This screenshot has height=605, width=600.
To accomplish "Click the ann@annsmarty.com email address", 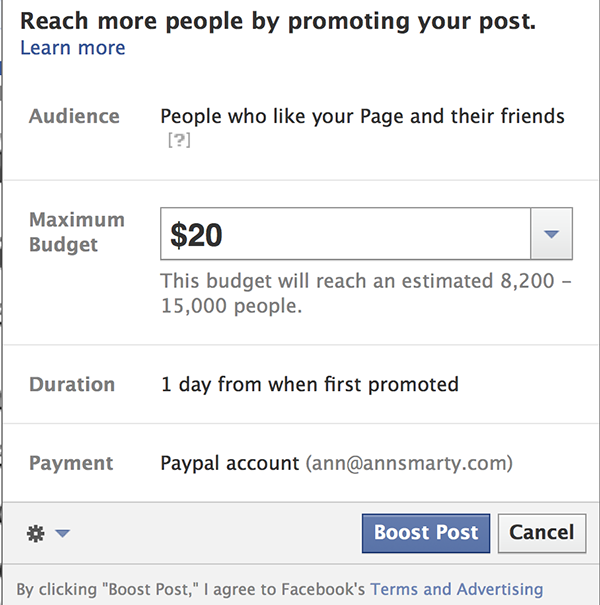I will point(409,463).
